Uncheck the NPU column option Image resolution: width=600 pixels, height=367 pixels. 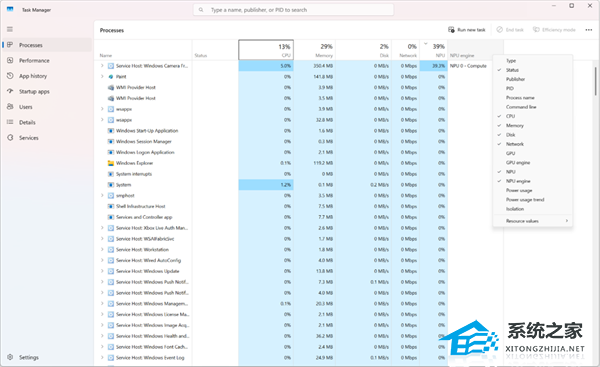tap(533, 172)
